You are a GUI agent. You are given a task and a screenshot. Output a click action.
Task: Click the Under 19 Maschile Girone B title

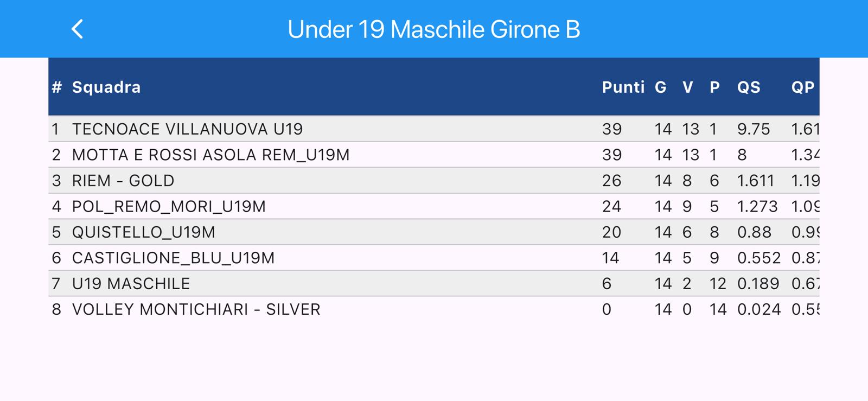coord(433,29)
